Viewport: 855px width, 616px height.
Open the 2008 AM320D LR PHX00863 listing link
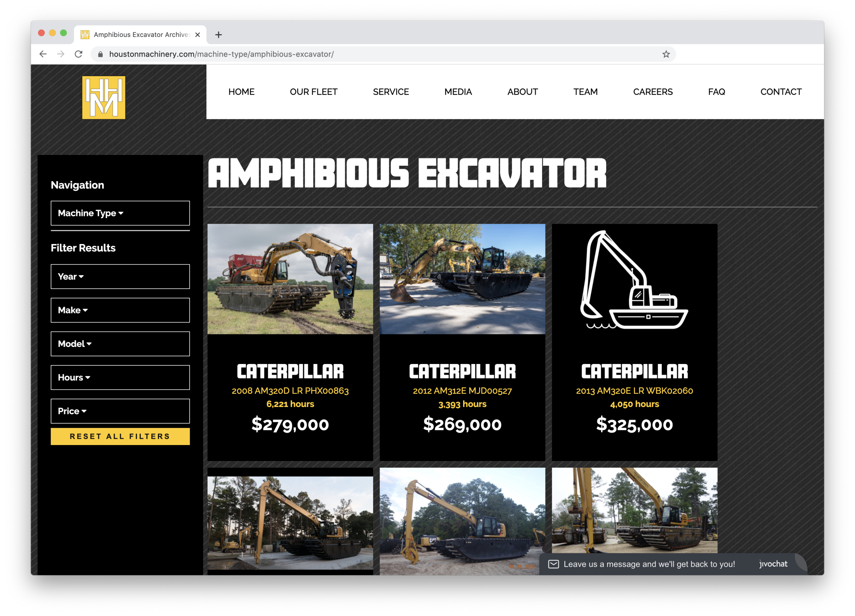pos(290,391)
